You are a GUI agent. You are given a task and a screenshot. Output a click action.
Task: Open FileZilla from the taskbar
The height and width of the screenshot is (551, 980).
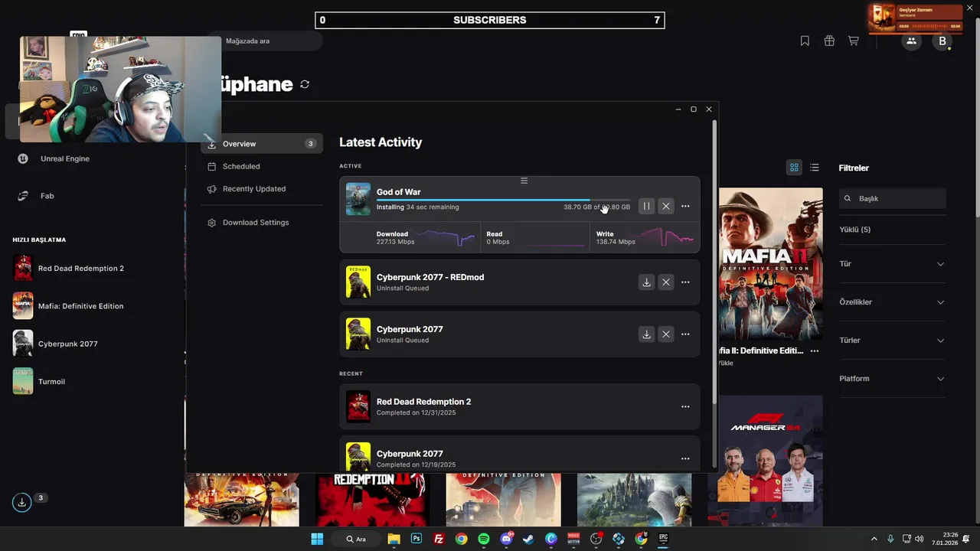(439, 539)
